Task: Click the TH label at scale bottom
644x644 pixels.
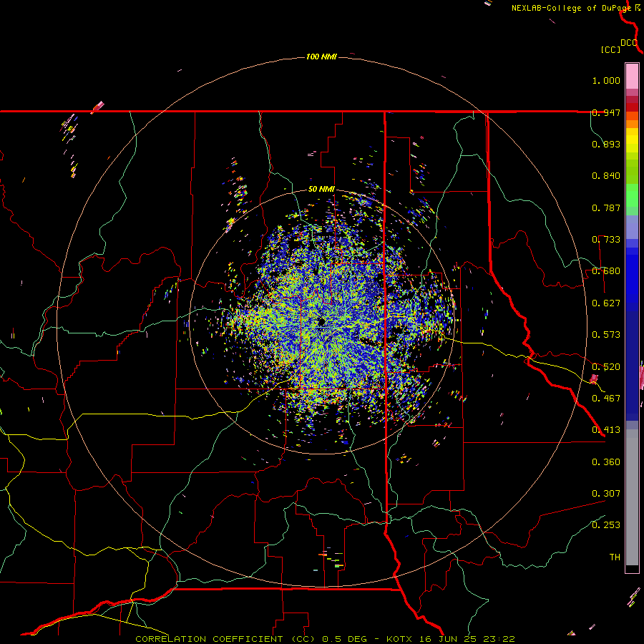Action: [x=615, y=557]
